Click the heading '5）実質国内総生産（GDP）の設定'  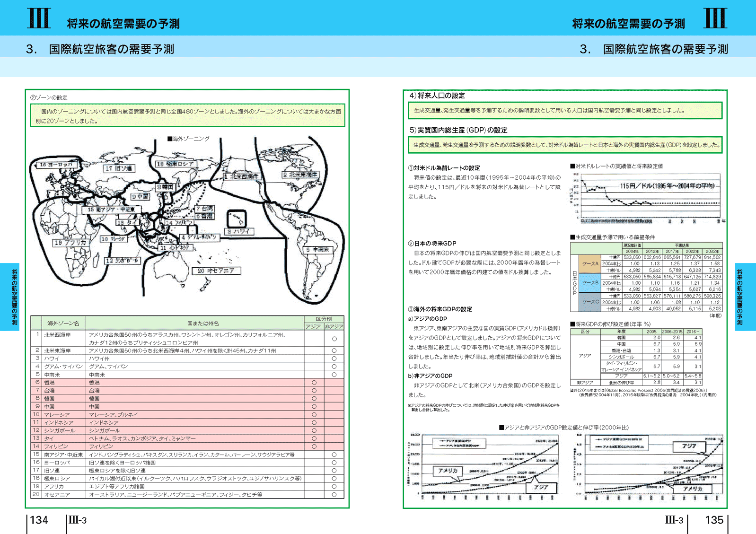pyautogui.click(x=458, y=130)
